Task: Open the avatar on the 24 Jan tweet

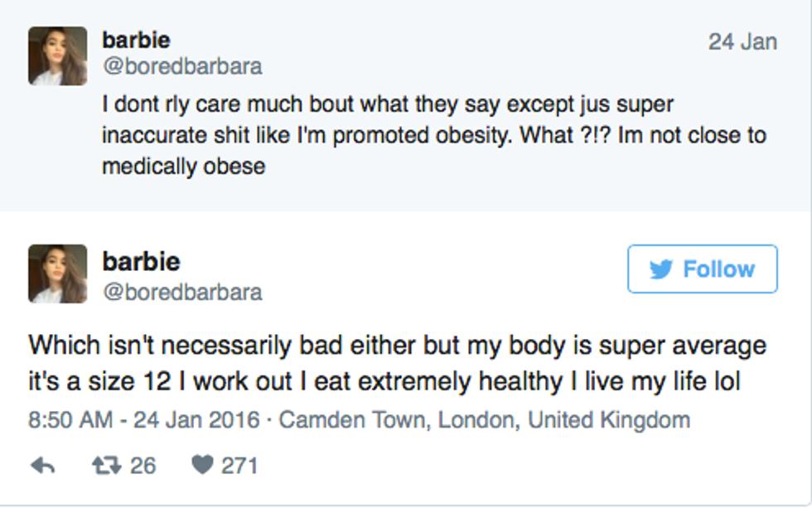Action: point(57,56)
